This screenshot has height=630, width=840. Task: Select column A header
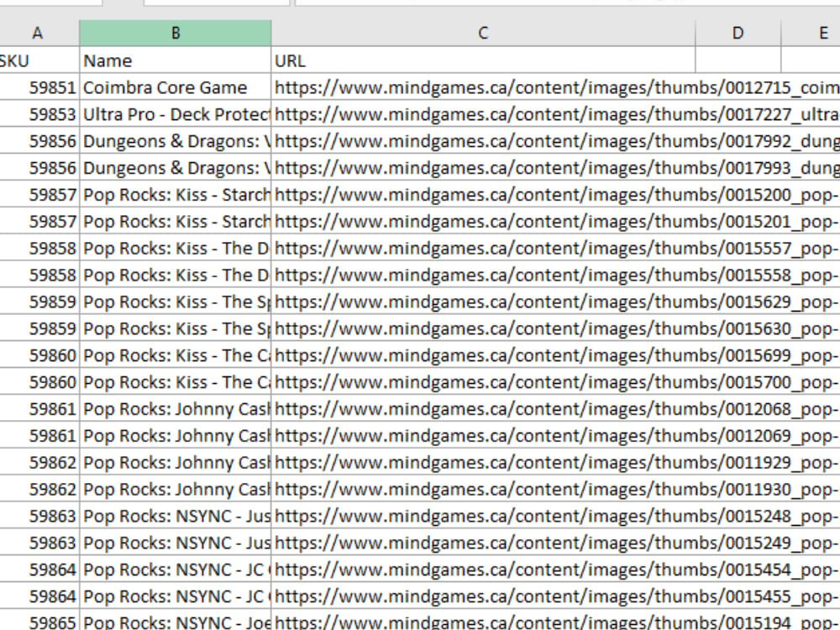point(38,34)
